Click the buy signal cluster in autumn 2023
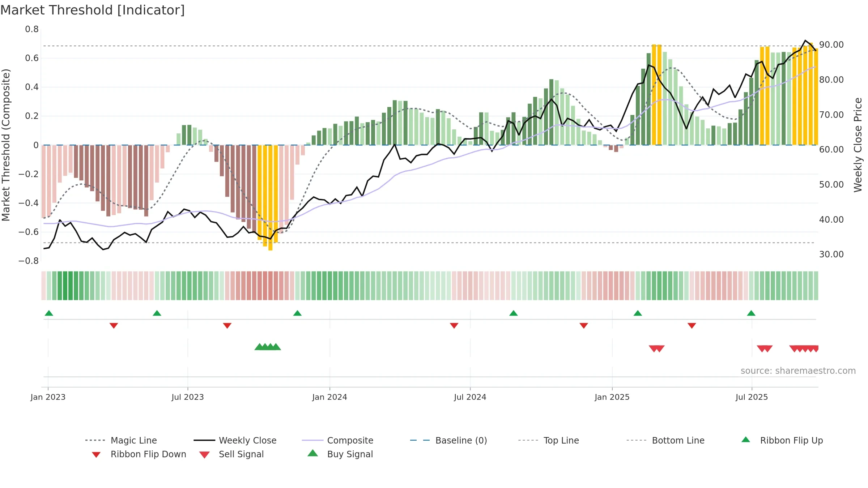 [268, 347]
